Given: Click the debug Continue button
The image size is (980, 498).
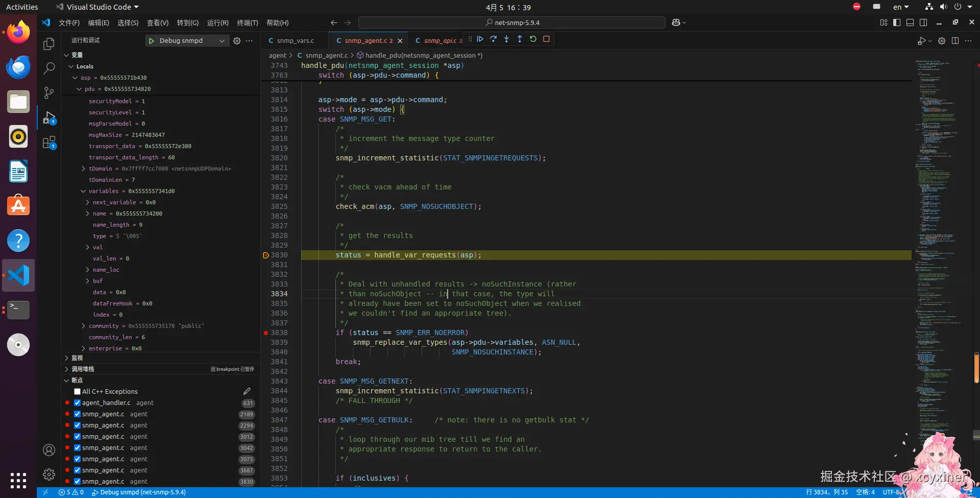Looking at the screenshot, I should tap(480, 39).
